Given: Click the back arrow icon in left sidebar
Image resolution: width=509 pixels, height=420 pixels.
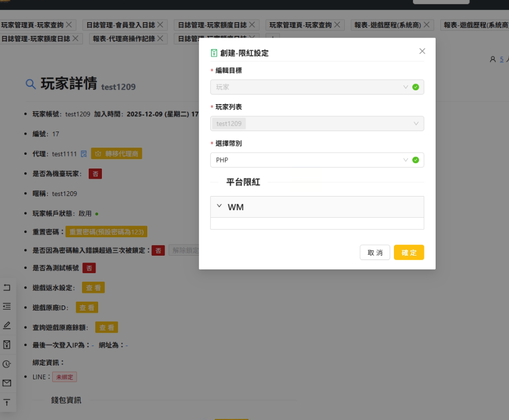Looking at the screenshot, I should pyautogui.click(x=7, y=287).
